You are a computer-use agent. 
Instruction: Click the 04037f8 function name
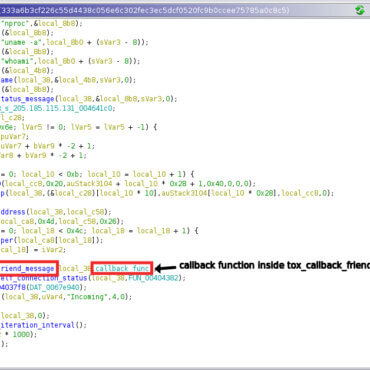point(13,287)
